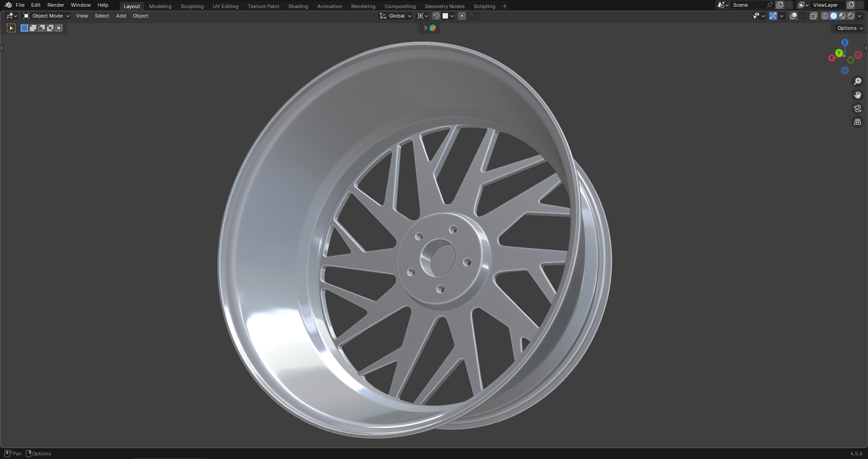Choose the Intersect selection mode
Screen dimensions: 868x459
click(59, 28)
